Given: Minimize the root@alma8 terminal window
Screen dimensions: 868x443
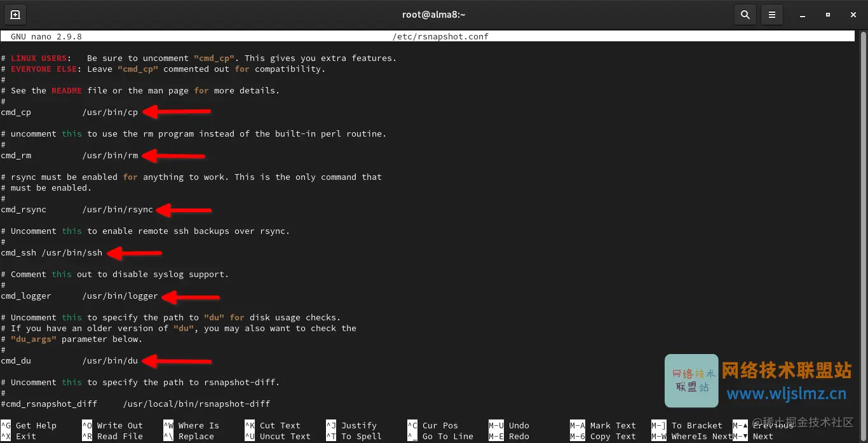Looking at the screenshot, I should (802, 14).
